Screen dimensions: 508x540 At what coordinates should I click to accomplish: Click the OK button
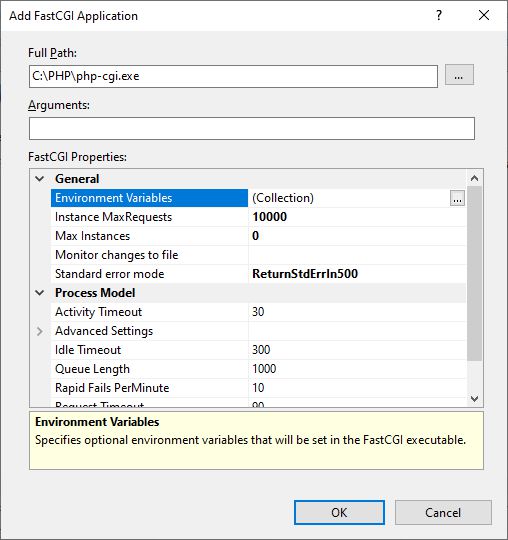pyautogui.click(x=339, y=512)
